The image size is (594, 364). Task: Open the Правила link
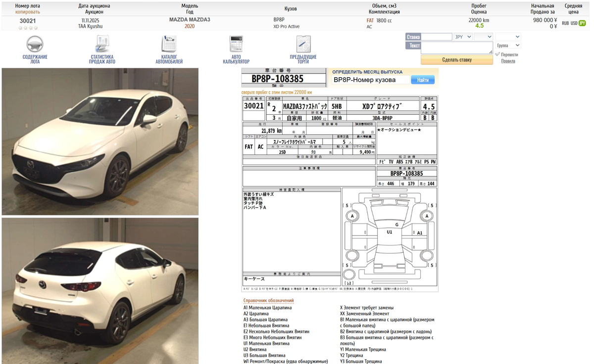point(508,61)
